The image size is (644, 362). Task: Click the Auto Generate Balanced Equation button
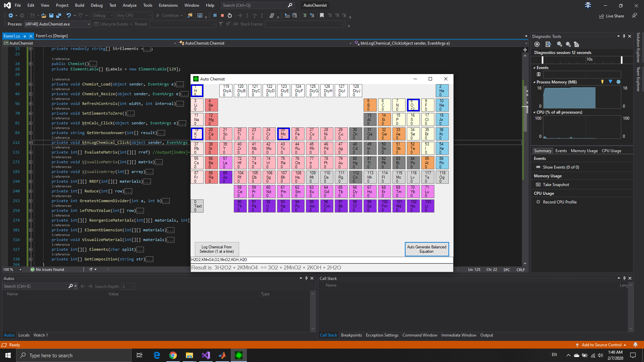(426, 249)
